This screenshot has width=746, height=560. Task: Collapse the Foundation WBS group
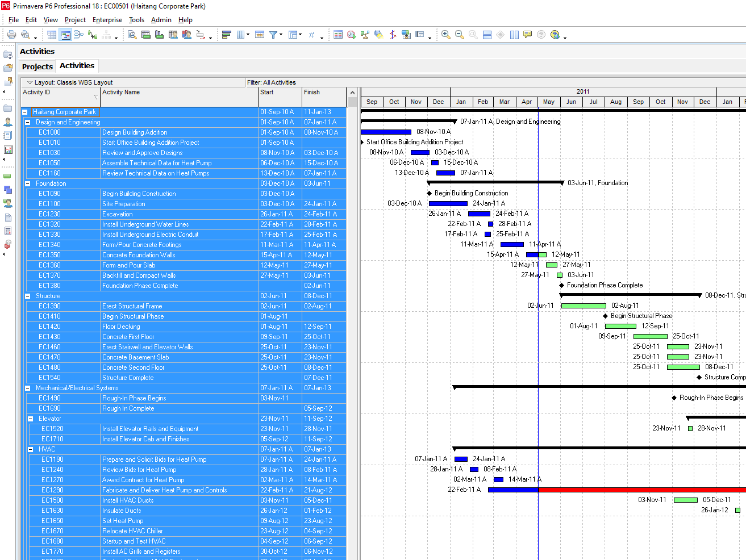point(27,183)
